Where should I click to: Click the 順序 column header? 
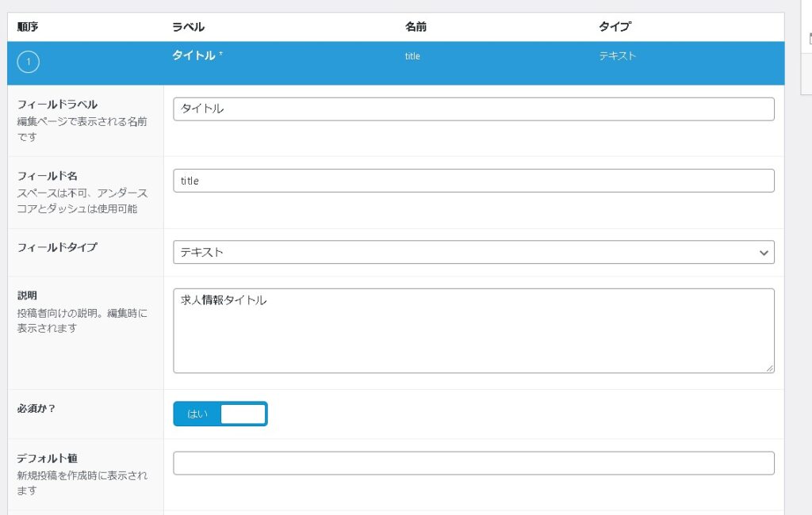[28, 27]
